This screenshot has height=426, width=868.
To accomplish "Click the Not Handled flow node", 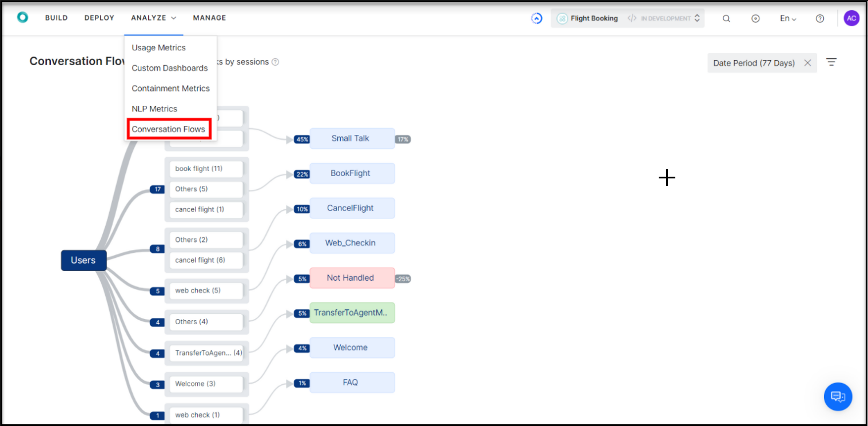I will click(351, 278).
